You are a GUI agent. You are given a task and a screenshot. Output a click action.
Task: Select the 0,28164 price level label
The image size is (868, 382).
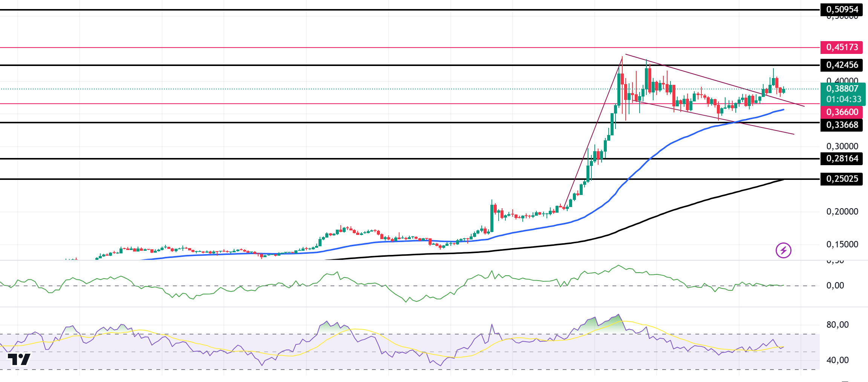click(x=842, y=158)
